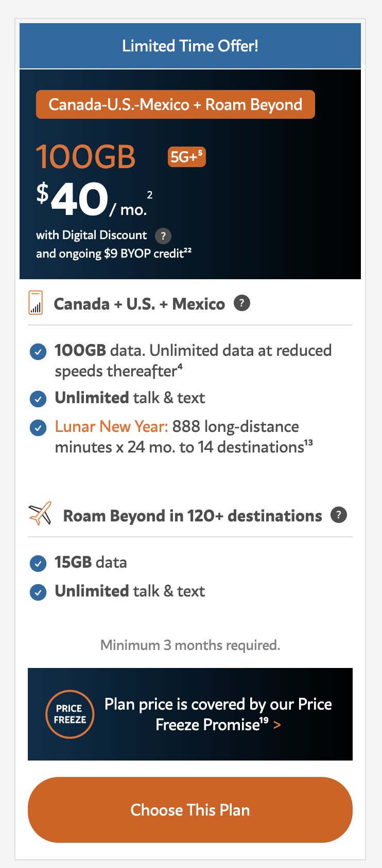382x868 pixels.
Task: Click footnote 22 after BYOP credit
Action: pyautogui.click(x=188, y=249)
